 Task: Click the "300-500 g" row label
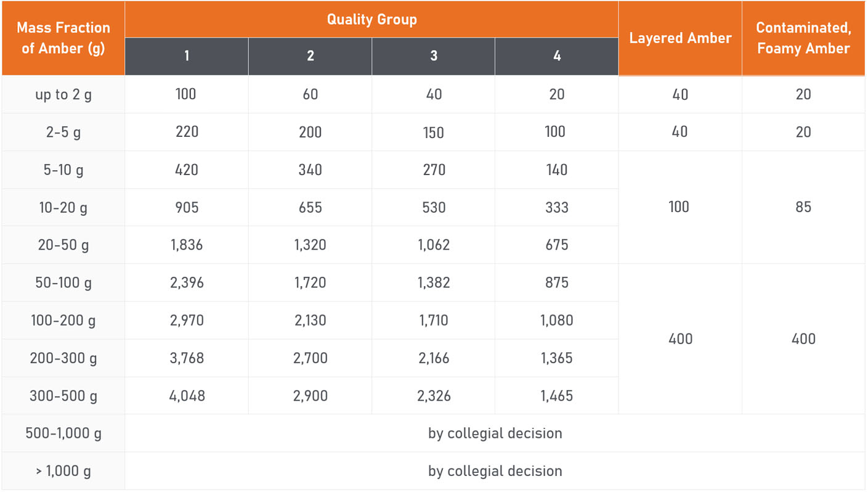[x=63, y=396]
